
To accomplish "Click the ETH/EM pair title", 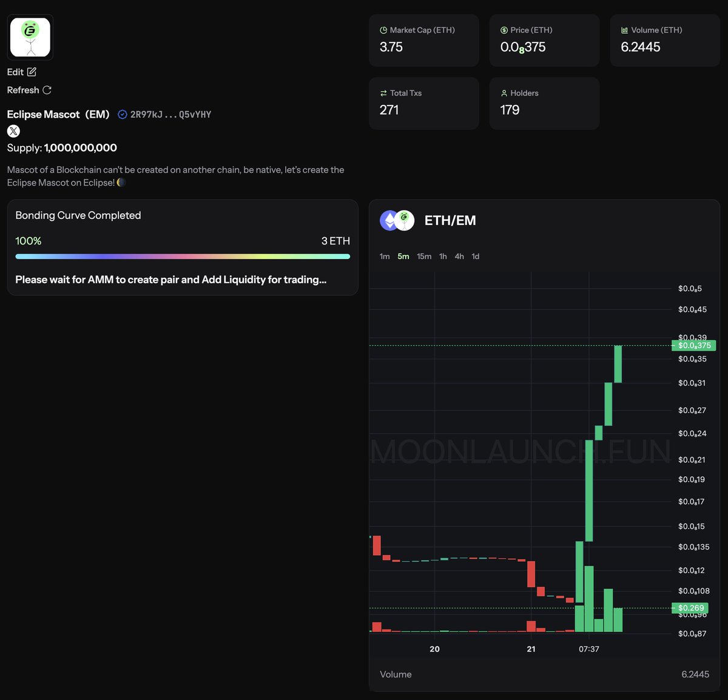I will pos(450,221).
